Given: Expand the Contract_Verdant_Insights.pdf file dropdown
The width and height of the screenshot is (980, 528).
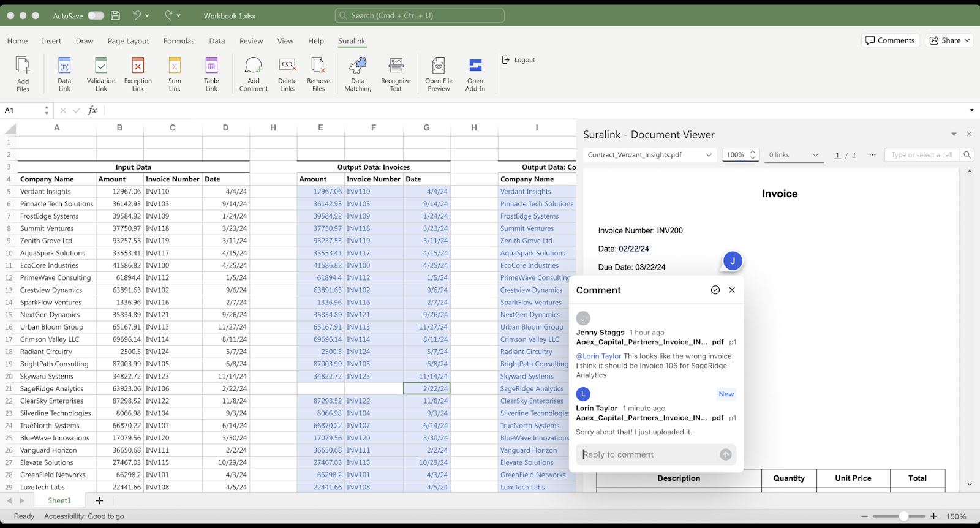Looking at the screenshot, I should click(709, 155).
